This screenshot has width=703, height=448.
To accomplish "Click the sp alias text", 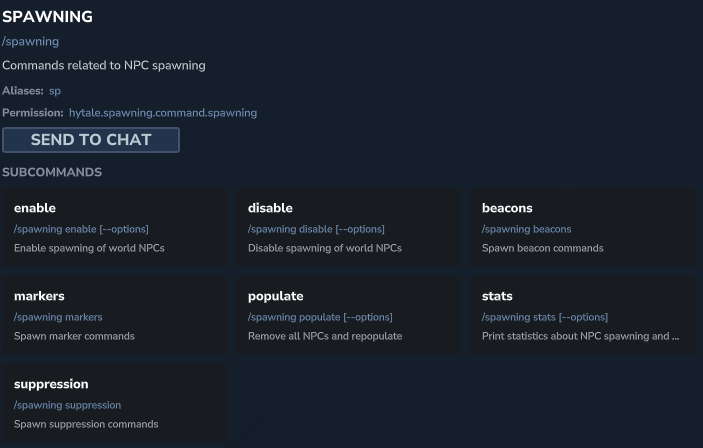I will (55, 91).
